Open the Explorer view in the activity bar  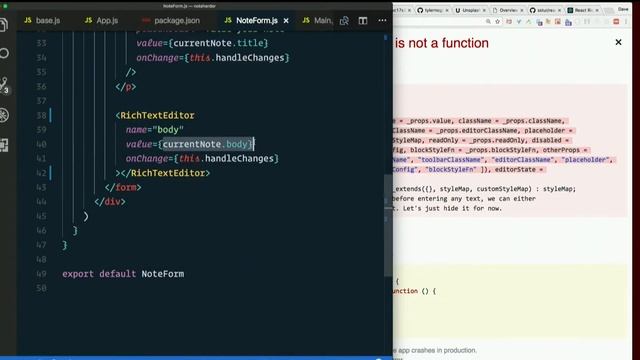(x=4, y=25)
